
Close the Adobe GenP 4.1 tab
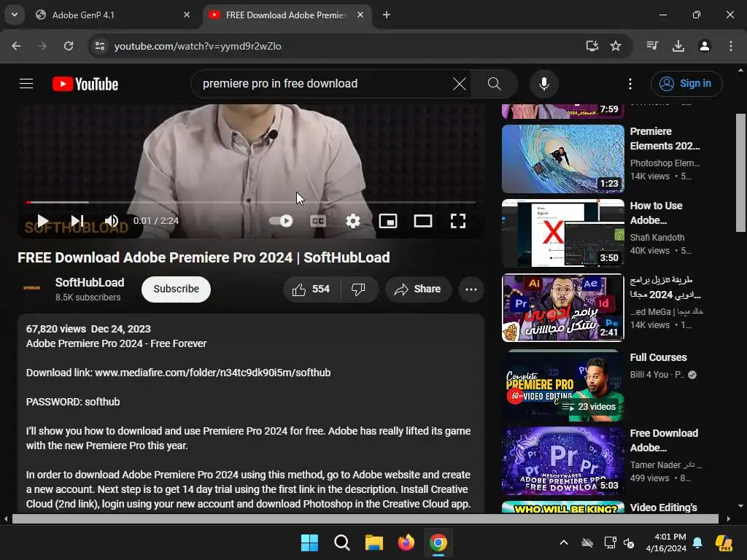[187, 15]
